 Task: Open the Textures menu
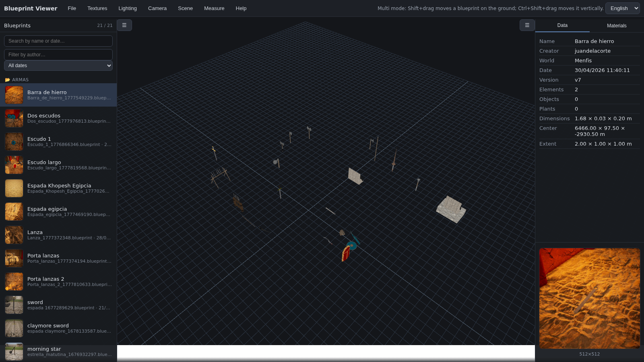coord(97,8)
